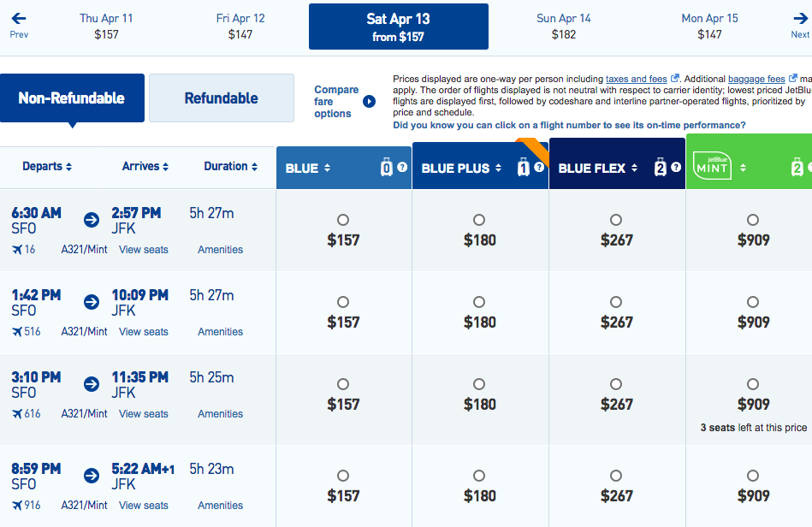The height and width of the screenshot is (527, 812).
Task: Click the airplane icon for flight 16
Action: (16, 250)
